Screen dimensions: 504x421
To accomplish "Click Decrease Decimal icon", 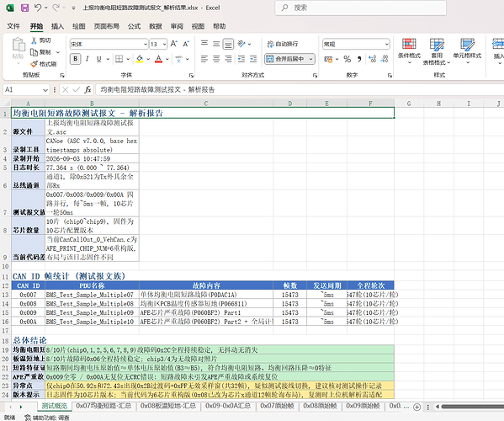I will [385, 59].
